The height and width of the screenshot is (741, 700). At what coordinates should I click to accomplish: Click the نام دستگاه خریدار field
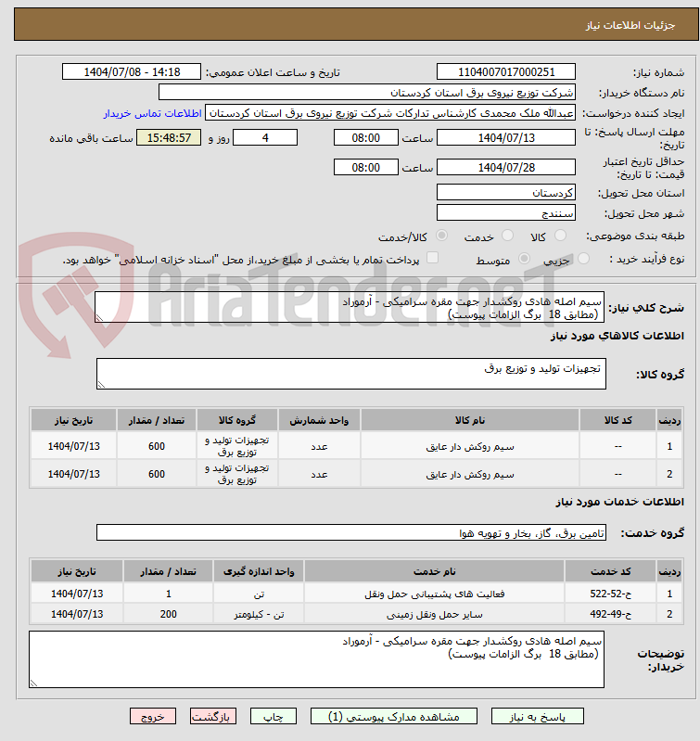[367, 92]
